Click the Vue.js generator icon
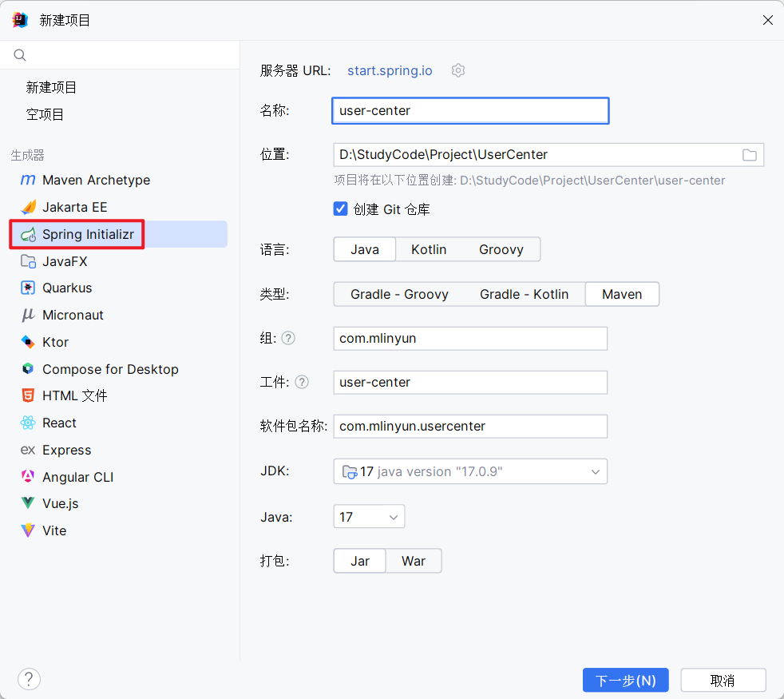This screenshot has height=699, width=784. click(28, 503)
